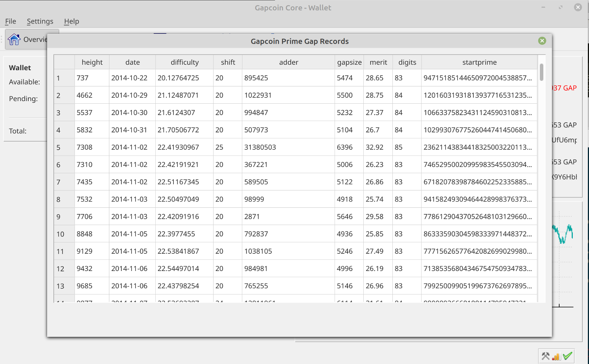Sort records by the gapsize column header
The width and height of the screenshot is (589, 364).
pyautogui.click(x=349, y=62)
